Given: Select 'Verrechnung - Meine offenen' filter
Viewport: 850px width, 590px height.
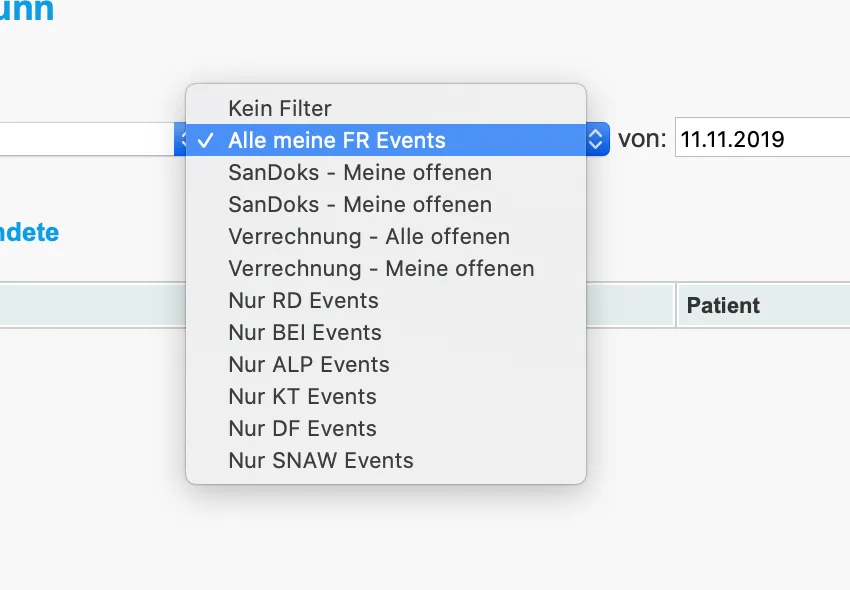Looking at the screenshot, I should [381, 268].
